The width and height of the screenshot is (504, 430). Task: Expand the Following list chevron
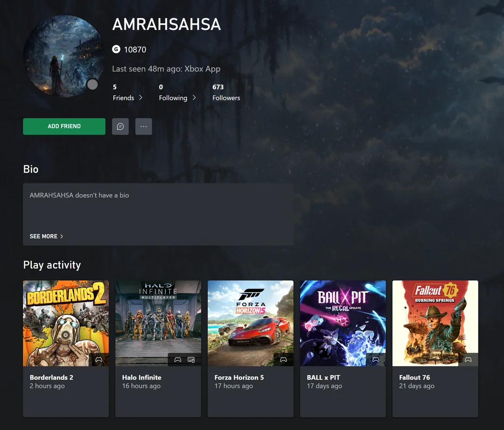194,98
